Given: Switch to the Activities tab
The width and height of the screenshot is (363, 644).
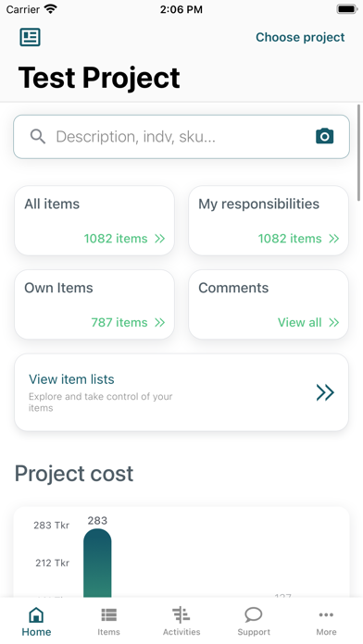Looking at the screenshot, I should click(181, 622).
